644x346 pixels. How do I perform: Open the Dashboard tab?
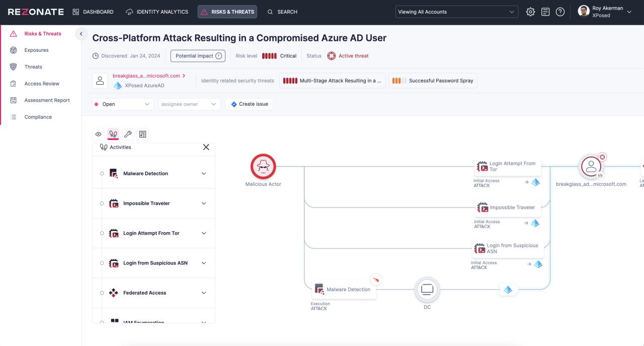tap(93, 12)
